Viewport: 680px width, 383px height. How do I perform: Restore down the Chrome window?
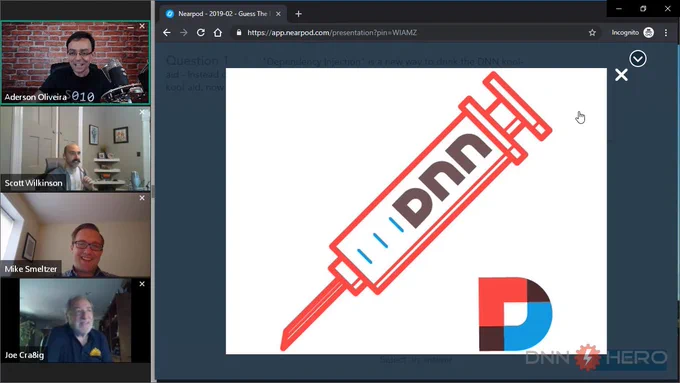643,8
